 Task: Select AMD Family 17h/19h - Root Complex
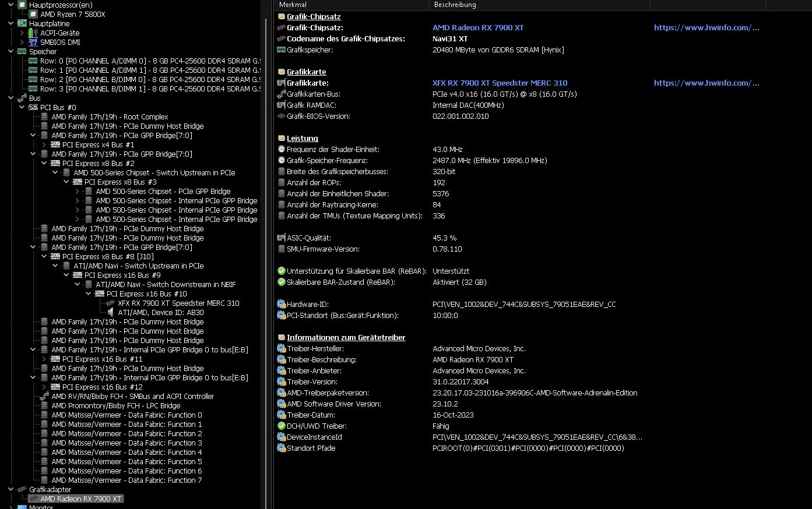pos(110,116)
